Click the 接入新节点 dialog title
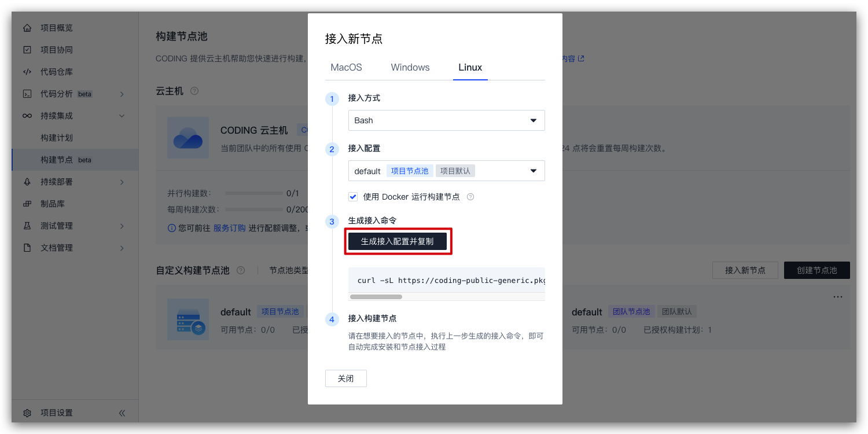The image size is (868, 434). click(354, 39)
